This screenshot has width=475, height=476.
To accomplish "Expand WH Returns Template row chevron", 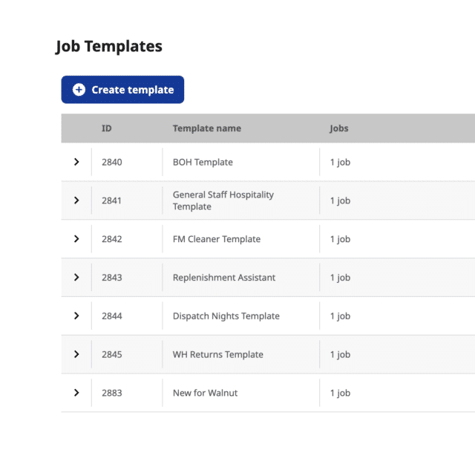I will pyautogui.click(x=76, y=354).
